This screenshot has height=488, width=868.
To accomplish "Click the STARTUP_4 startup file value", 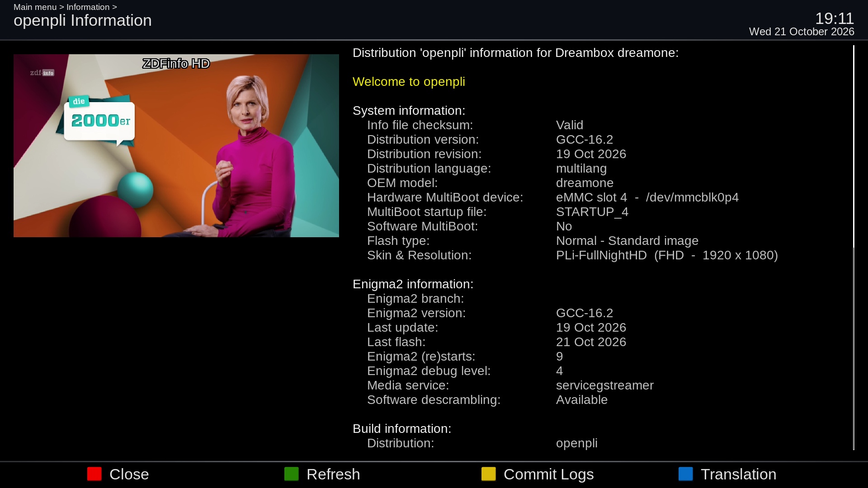I will [x=592, y=212].
